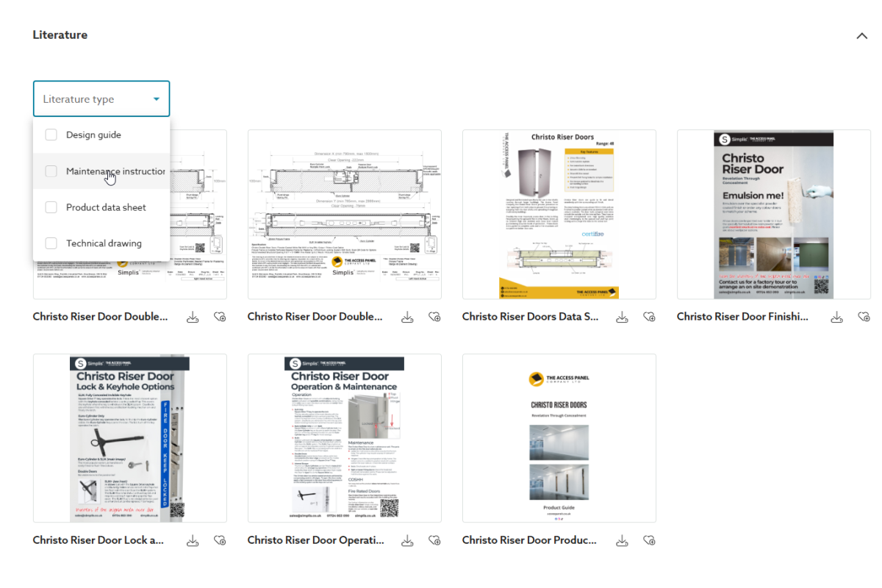The image size is (882, 588).
Task: Open the Lock & Keyhole Options thumbnail
Action: (x=130, y=438)
